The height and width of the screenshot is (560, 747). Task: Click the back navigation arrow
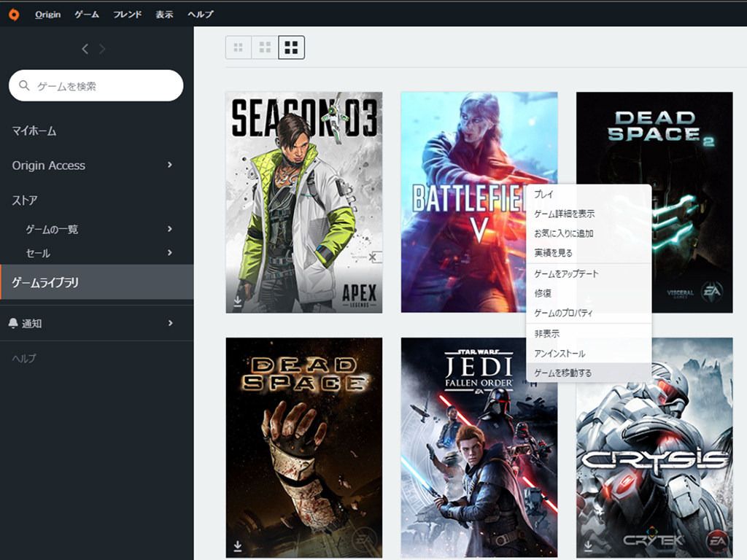coord(85,49)
